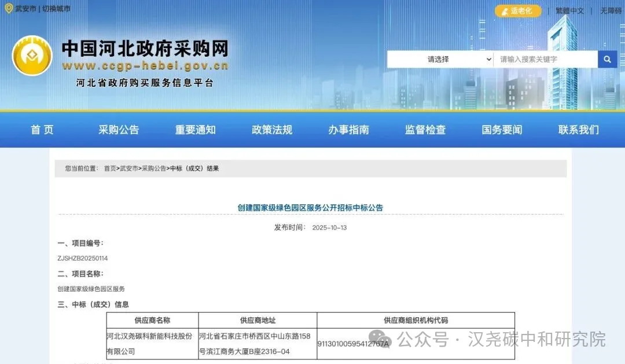This screenshot has width=625, height=364.
Task: Select 采购公告 in the navigation bar
Action: [119, 130]
